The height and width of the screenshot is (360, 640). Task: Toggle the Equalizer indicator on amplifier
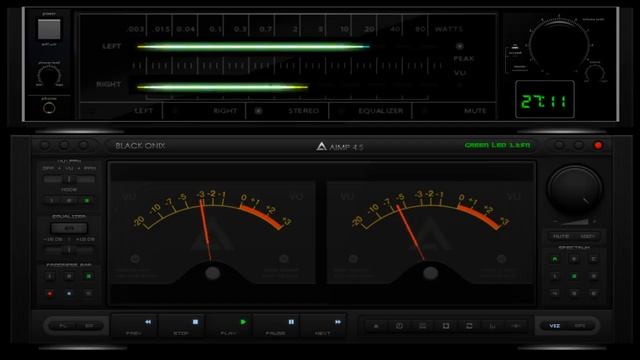click(371, 111)
